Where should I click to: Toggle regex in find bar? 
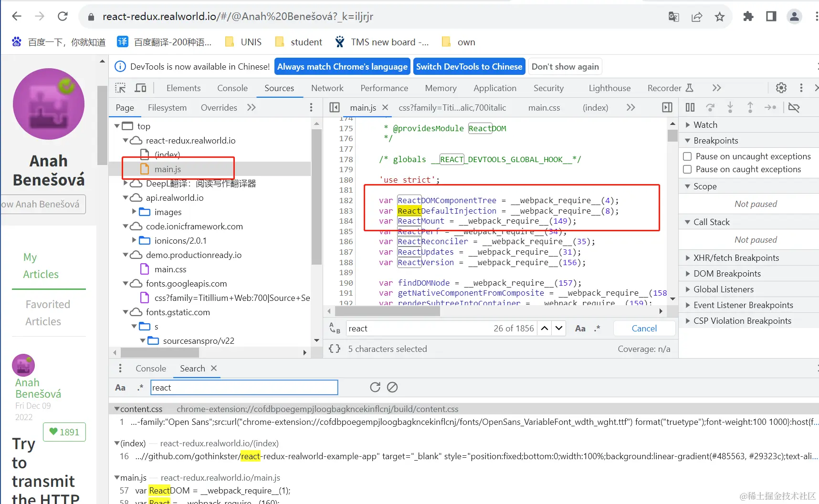pos(597,328)
